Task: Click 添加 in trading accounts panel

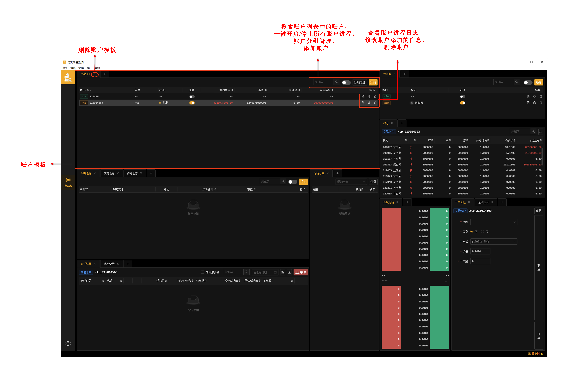Action: 373,83
